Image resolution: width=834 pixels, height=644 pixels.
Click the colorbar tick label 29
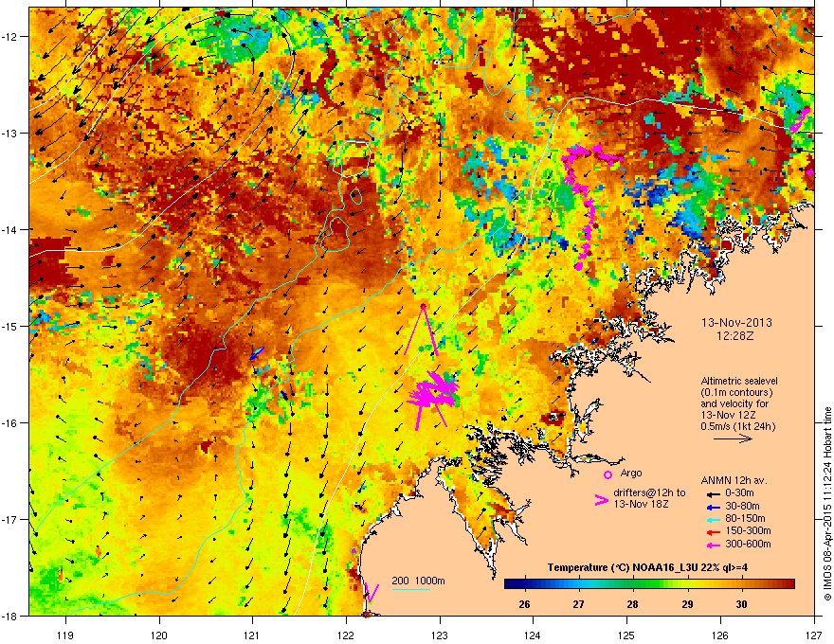687,604
